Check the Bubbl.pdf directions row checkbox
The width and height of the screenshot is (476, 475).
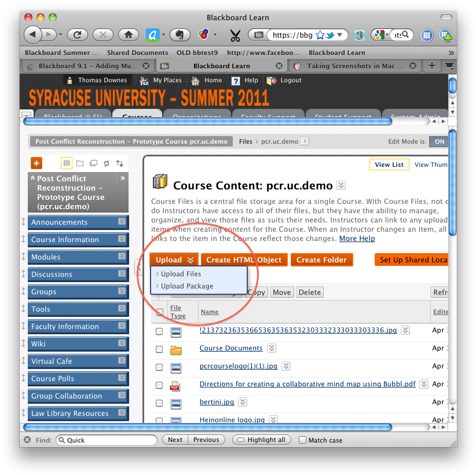[159, 385]
